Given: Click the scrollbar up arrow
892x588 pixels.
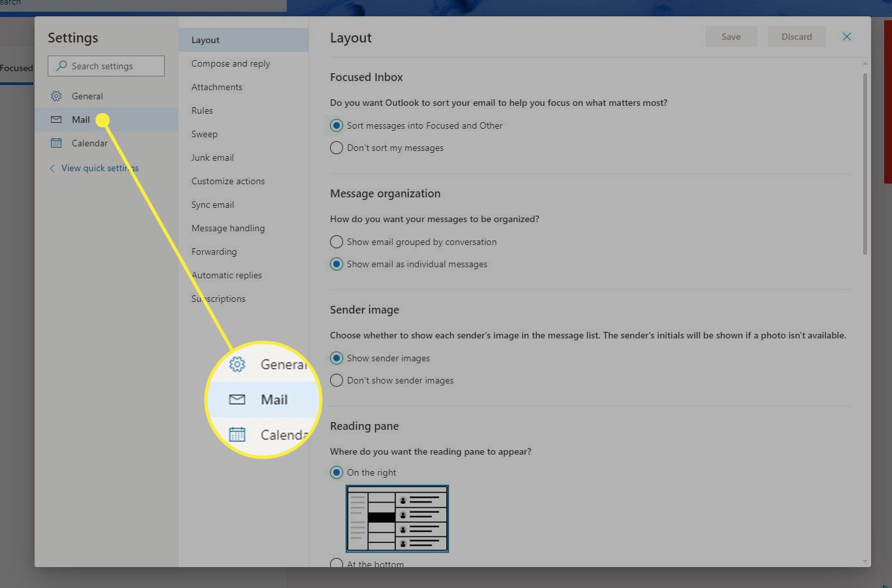Looking at the screenshot, I should pyautogui.click(x=865, y=63).
